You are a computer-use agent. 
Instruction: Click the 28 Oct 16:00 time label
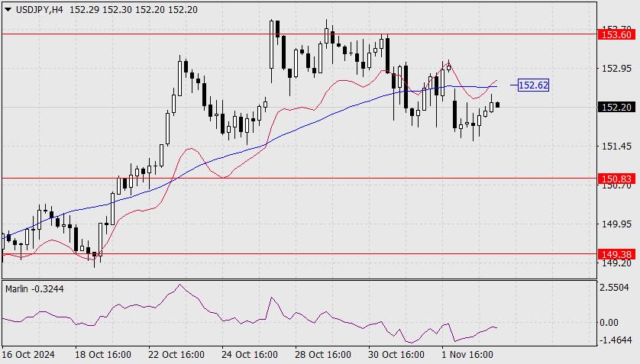tap(323, 355)
